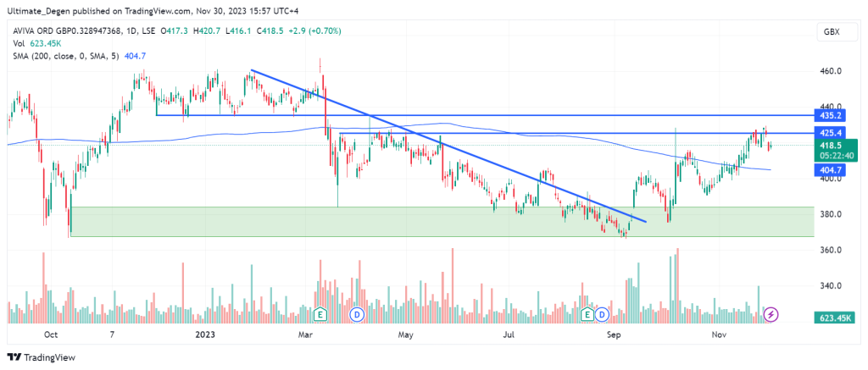This screenshot has width=868, height=370.
Task: Click the Sep date axis label
Action: (x=612, y=334)
